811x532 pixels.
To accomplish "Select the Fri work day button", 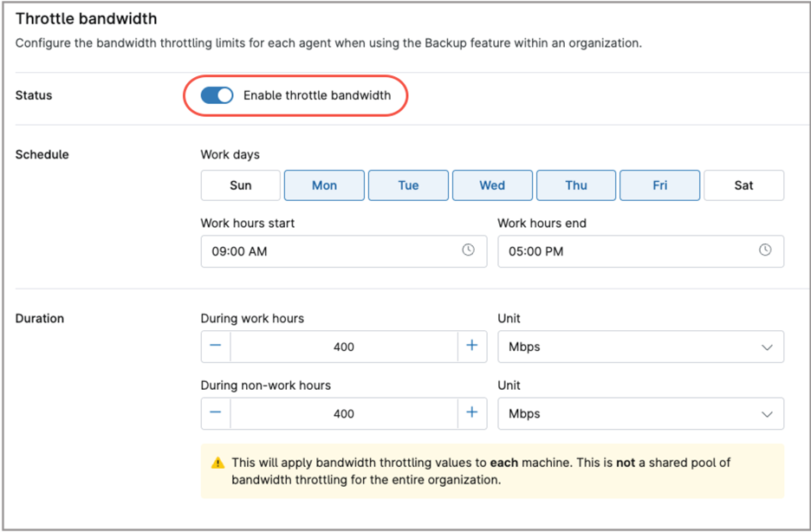I will pos(659,185).
